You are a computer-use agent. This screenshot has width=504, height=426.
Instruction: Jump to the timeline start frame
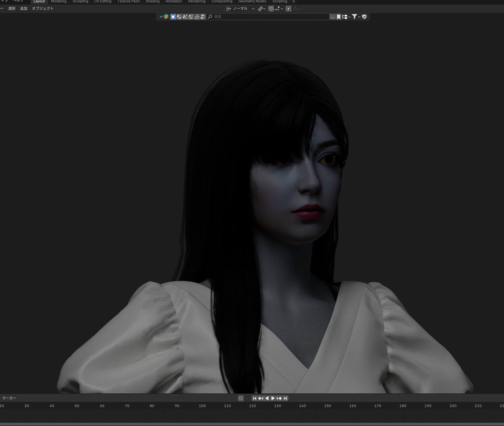click(x=255, y=398)
